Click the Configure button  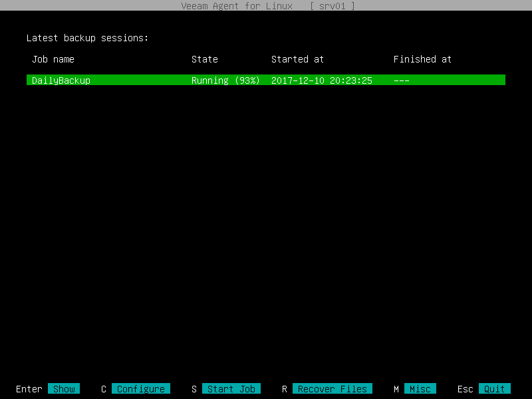141,388
